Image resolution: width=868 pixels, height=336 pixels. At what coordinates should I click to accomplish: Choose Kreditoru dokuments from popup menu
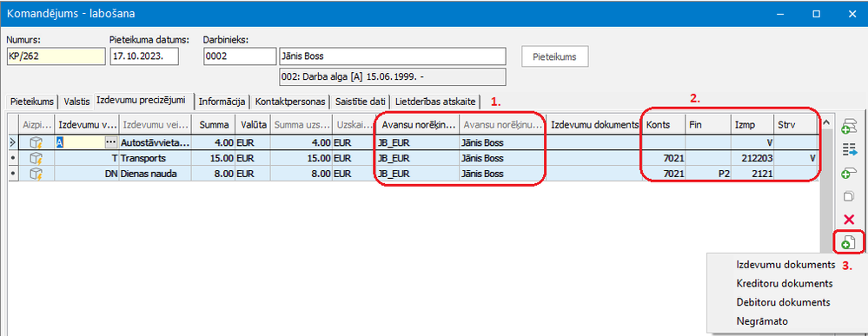point(785,283)
